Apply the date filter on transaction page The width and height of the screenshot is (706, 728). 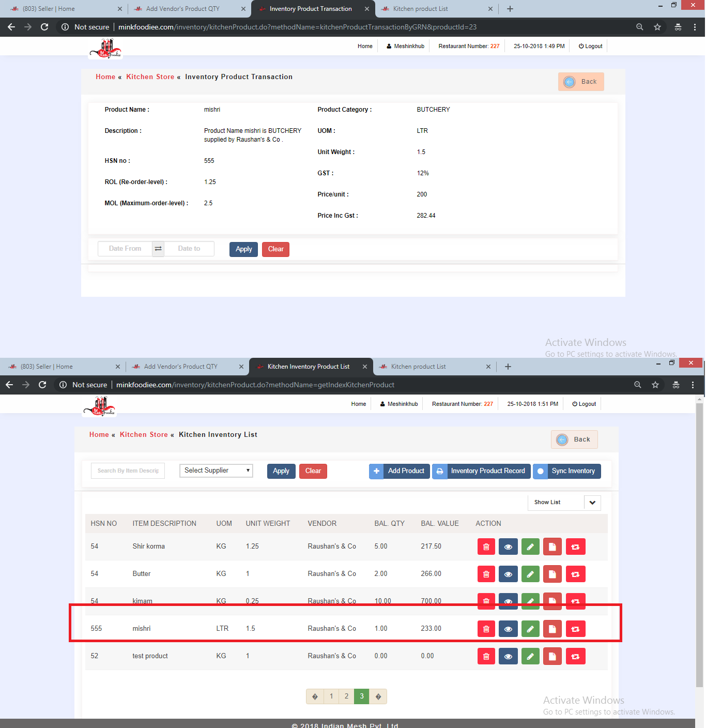click(x=244, y=249)
